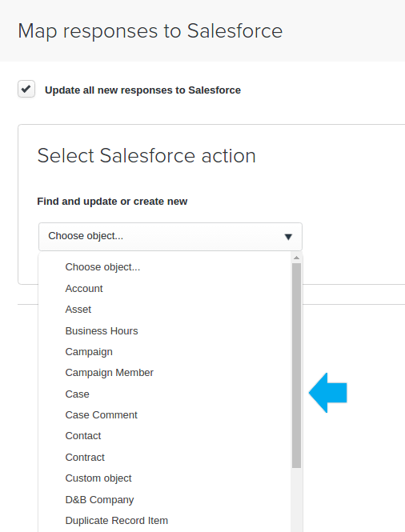
Task: Open the Choose object dropdown
Action: point(170,237)
